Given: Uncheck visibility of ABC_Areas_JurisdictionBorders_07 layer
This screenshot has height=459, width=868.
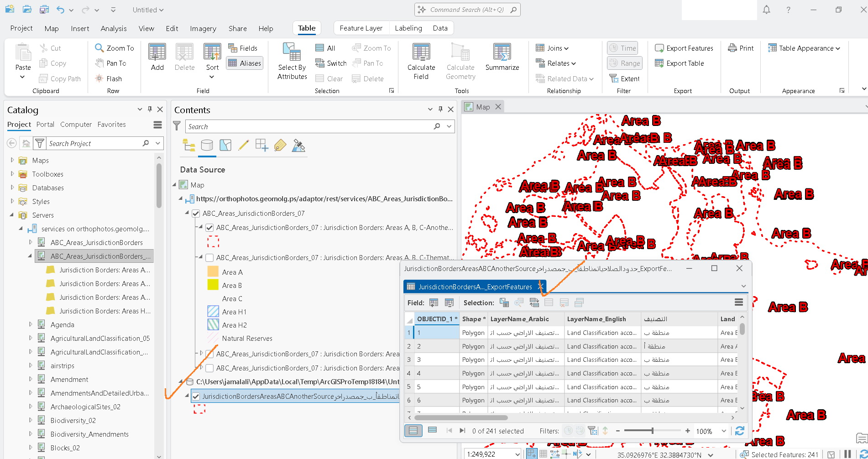Looking at the screenshot, I should point(196,213).
